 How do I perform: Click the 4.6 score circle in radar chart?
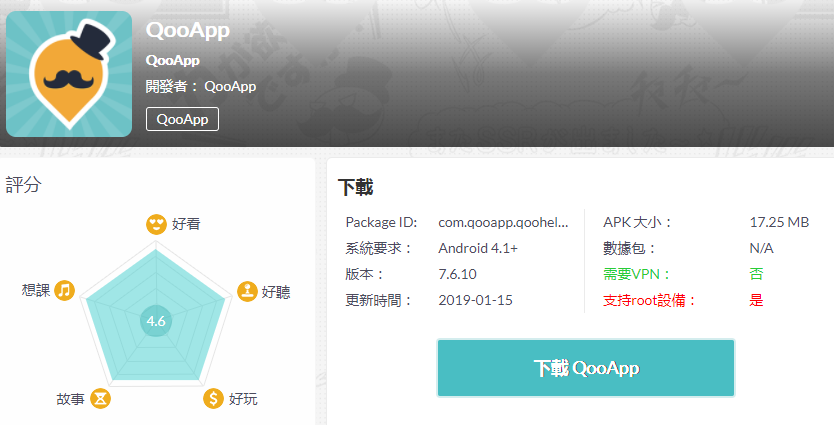156,321
